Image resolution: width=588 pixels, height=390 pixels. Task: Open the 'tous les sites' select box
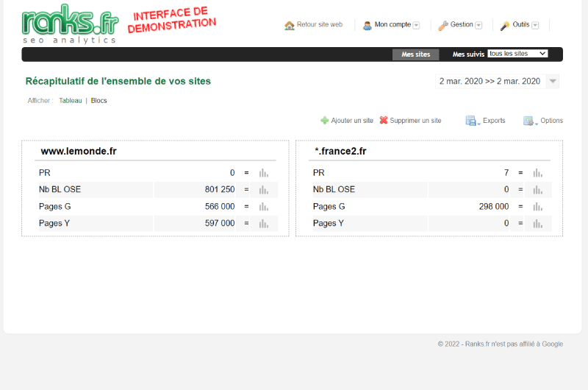click(517, 54)
